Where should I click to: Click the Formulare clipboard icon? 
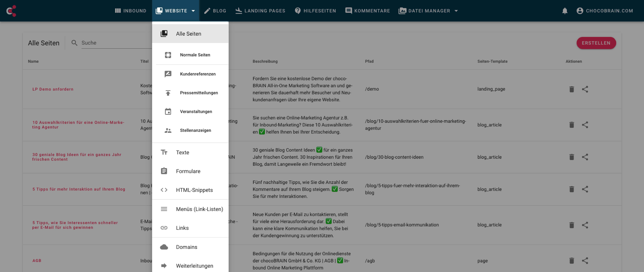coord(164,171)
